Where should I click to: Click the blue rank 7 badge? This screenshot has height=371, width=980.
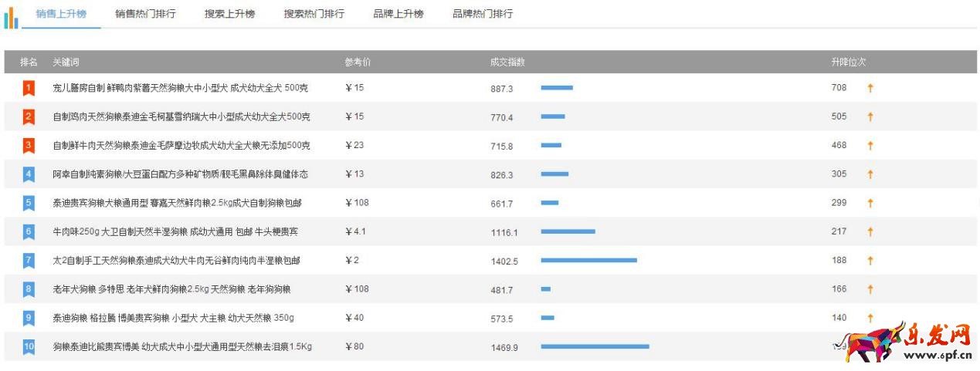[29, 261]
